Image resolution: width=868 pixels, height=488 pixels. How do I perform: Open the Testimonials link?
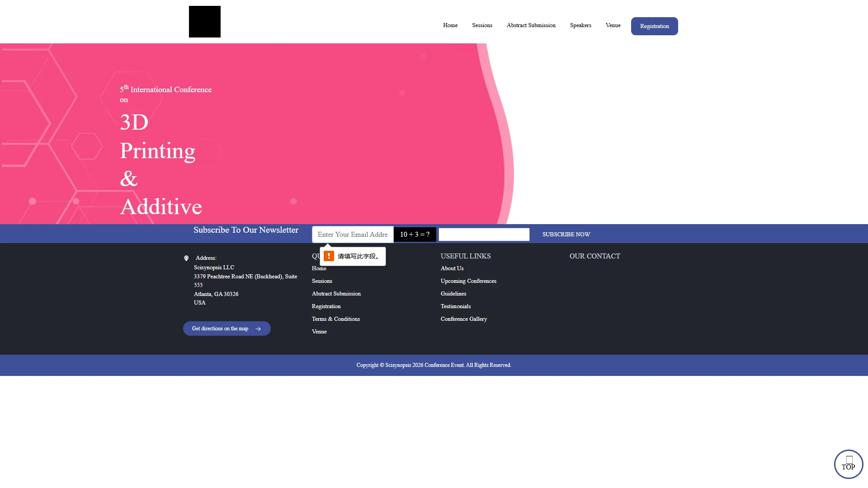456,306
